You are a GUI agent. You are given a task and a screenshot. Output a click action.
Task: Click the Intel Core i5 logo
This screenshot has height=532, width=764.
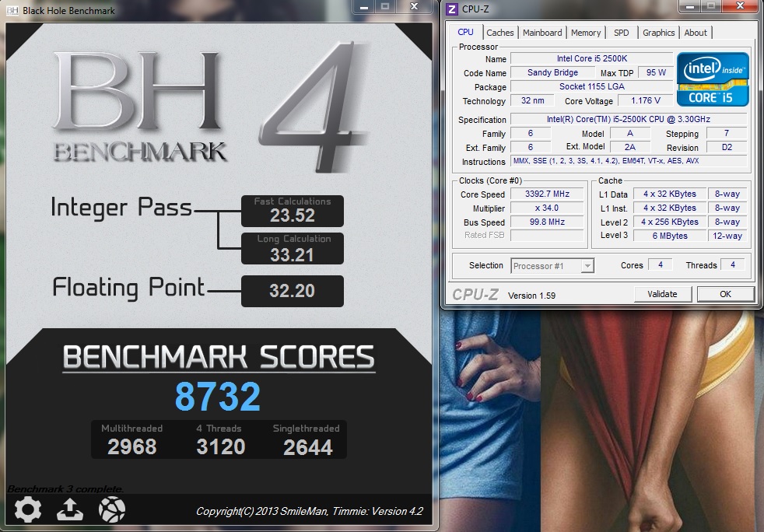[713, 79]
